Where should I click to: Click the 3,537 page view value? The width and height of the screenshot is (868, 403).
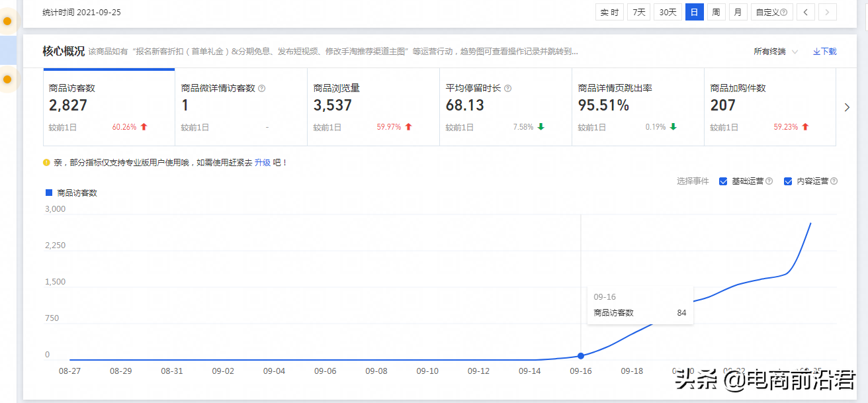[333, 105]
